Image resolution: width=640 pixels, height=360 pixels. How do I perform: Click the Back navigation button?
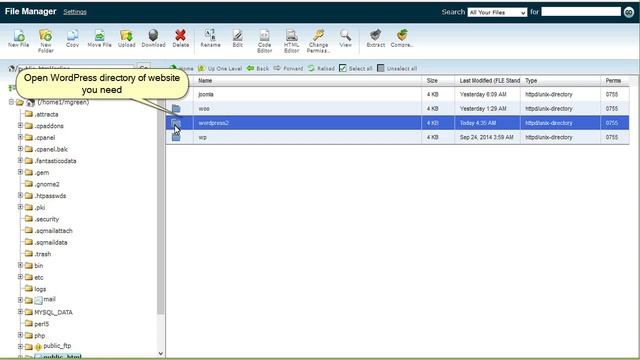258,69
